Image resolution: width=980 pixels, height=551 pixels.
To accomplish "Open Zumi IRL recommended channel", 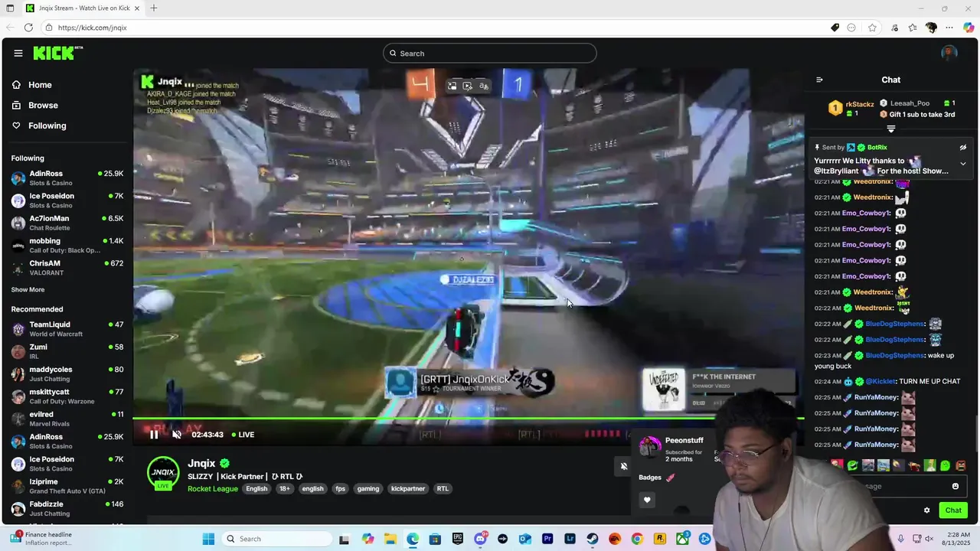I will tap(67, 351).
